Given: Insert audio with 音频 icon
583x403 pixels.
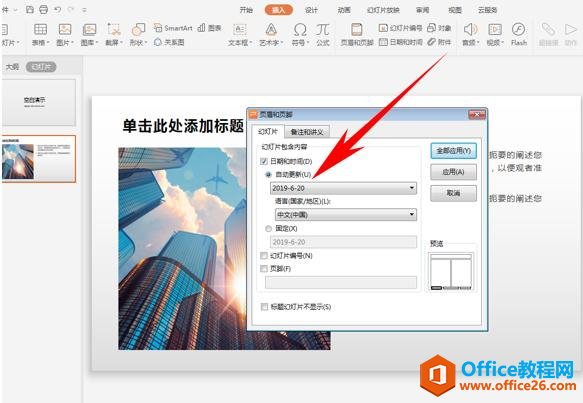Looking at the screenshot, I should coord(470,29).
